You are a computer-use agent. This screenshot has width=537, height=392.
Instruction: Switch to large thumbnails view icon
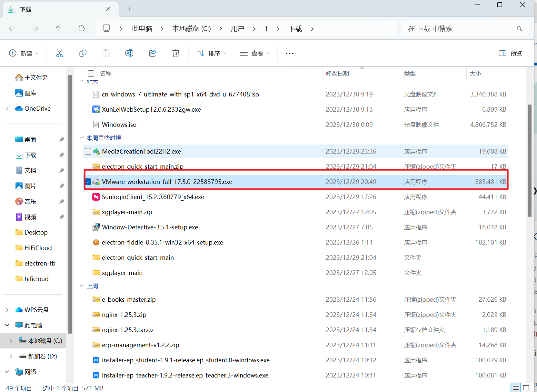tap(526, 388)
